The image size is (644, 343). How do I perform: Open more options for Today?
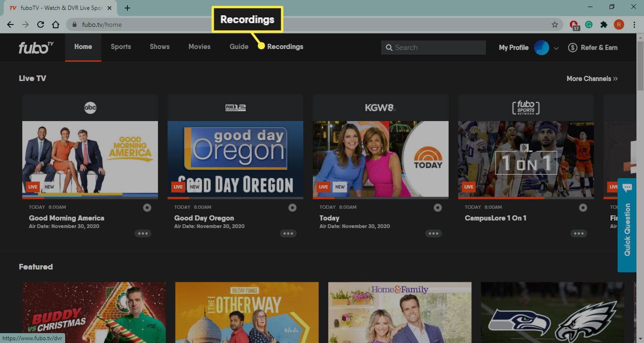pyautogui.click(x=434, y=233)
